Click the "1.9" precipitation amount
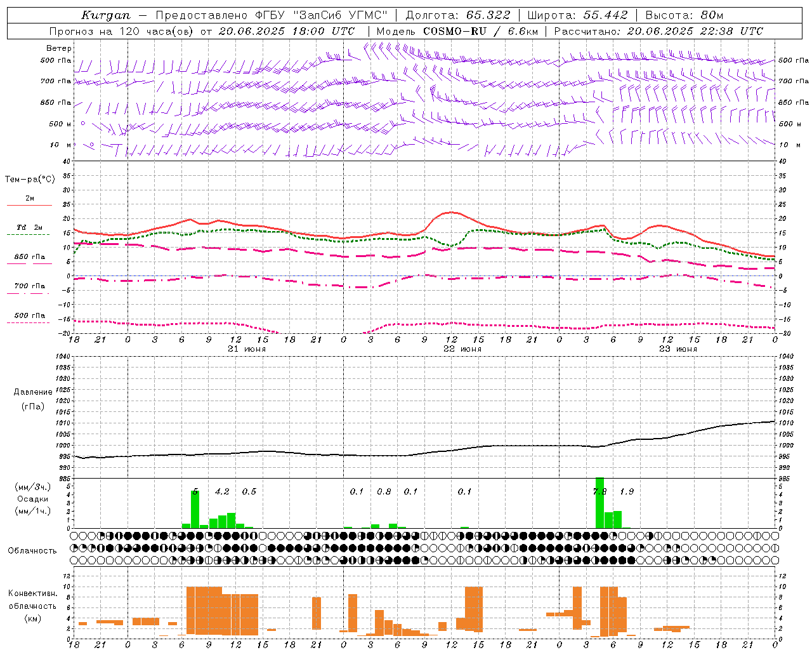 click(627, 491)
